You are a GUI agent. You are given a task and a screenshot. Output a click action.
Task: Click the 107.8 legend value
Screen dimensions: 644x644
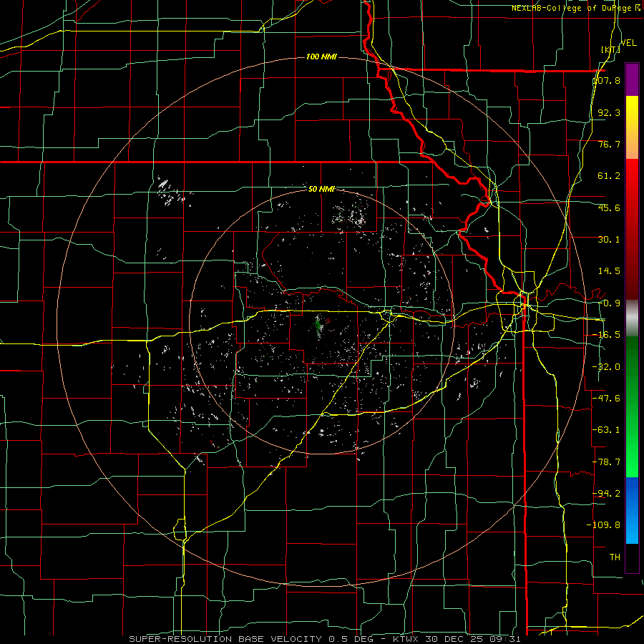pyautogui.click(x=607, y=80)
